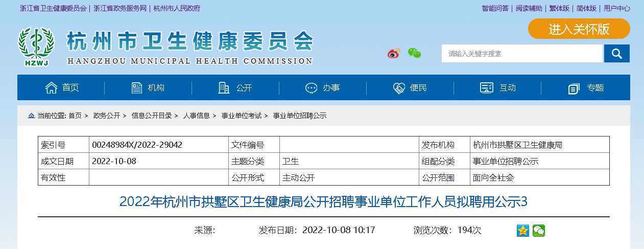Open 公开 navigation tab
Screen dimensions: 644x249
235,88
